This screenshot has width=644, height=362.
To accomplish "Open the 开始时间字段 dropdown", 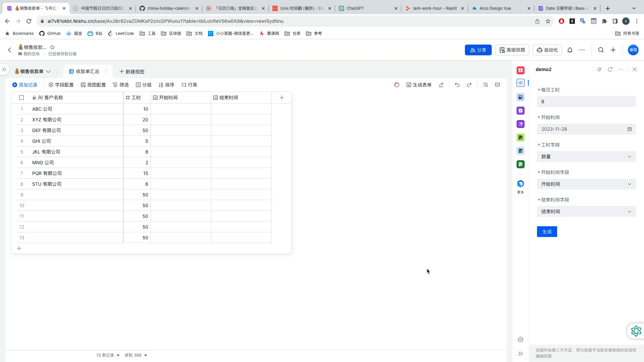I will 586,184.
